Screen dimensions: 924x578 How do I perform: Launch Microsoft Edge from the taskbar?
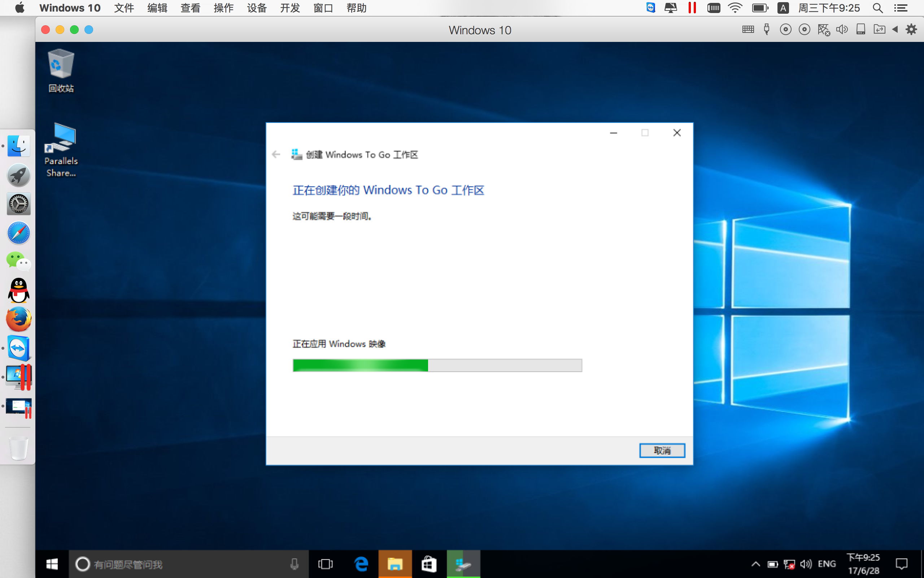[x=361, y=564]
